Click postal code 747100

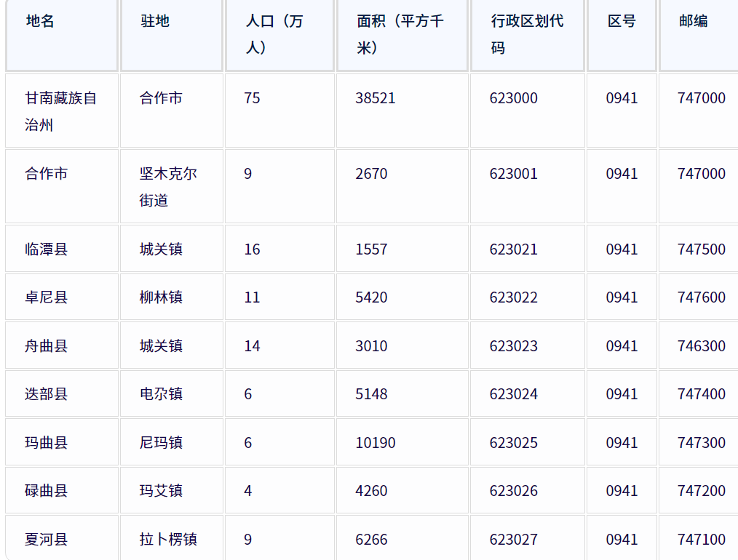702,539
